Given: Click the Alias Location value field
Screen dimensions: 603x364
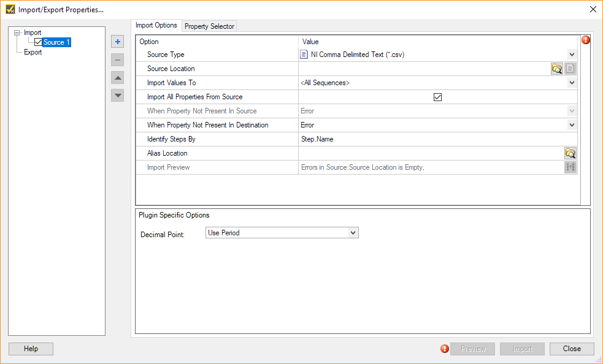Looking at the screenshot, I should (431, 153).
